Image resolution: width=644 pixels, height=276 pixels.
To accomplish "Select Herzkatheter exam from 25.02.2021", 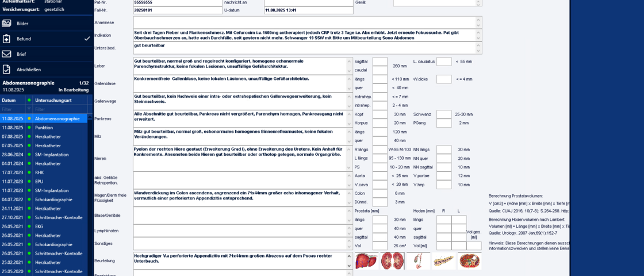I will point(44,262).
